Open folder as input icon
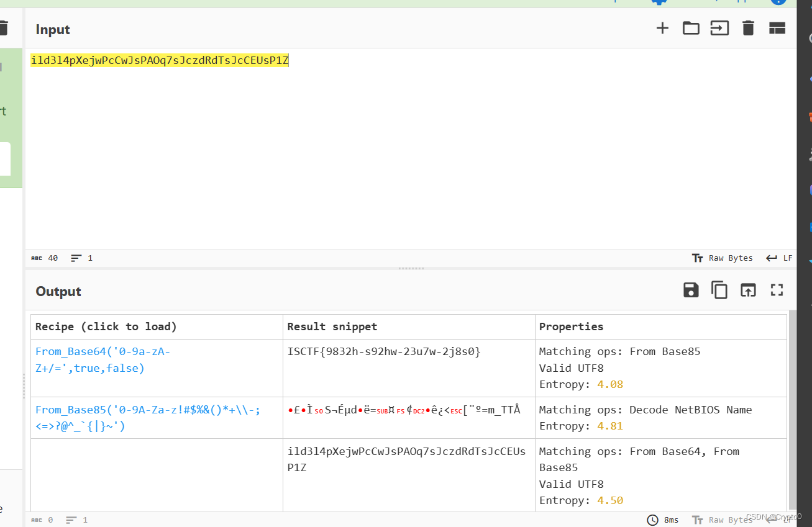The width and height of the screenshot is (812, 527). [x=691, y=28]
